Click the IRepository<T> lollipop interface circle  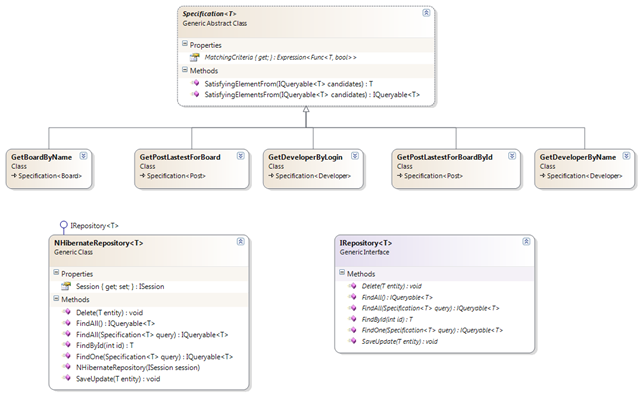point(63,225)
